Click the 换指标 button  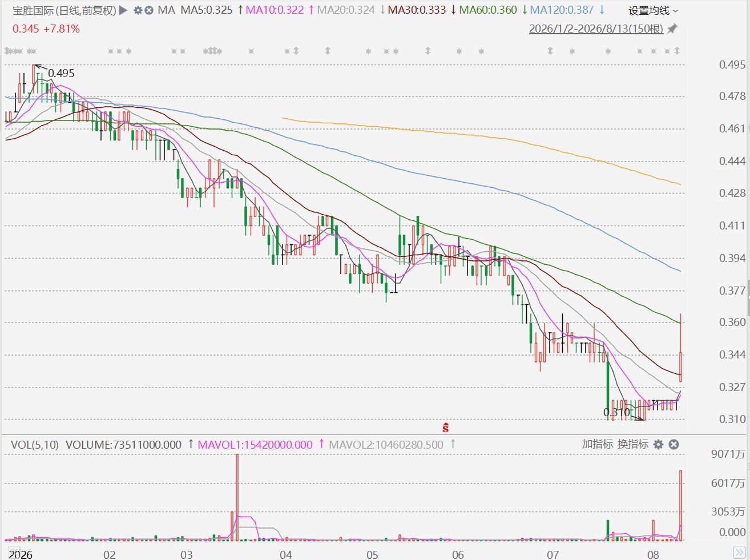tap(633, 444)
